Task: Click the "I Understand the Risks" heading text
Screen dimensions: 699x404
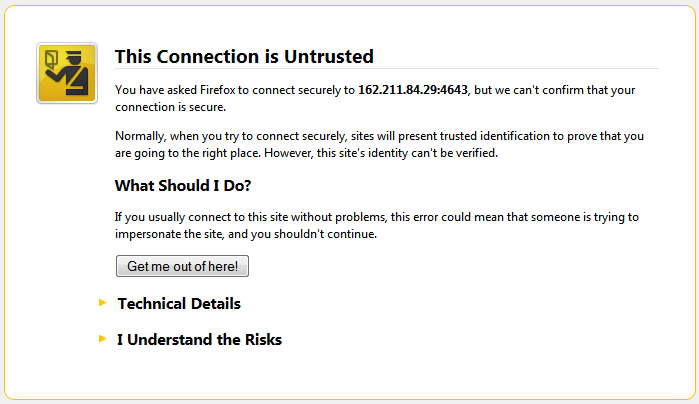Action: tap(199, 340)
